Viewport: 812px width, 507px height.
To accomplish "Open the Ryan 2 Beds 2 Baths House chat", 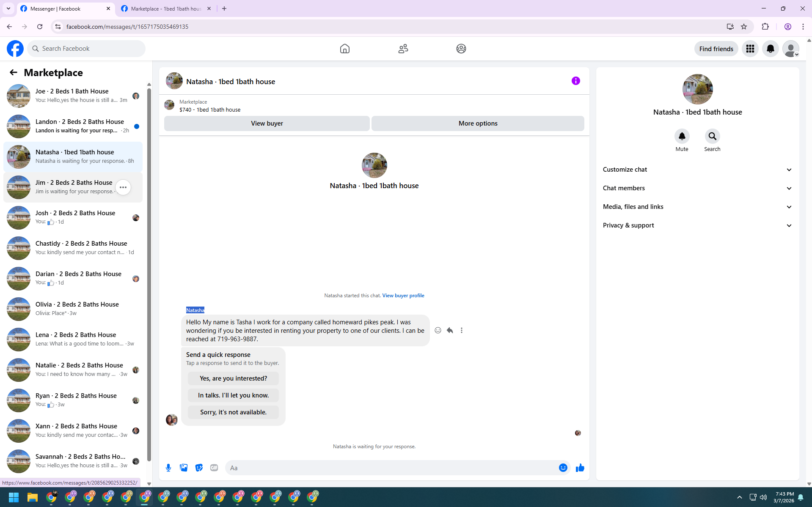I will click(x=73, y=400).
